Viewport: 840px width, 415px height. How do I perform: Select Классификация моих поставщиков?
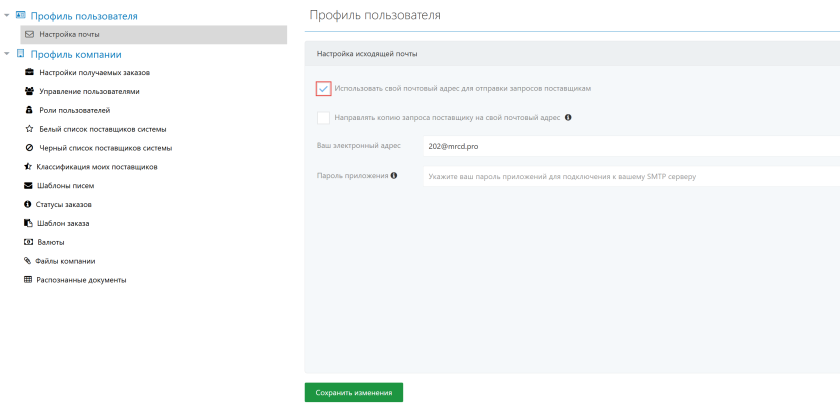[x=96, y=167]
